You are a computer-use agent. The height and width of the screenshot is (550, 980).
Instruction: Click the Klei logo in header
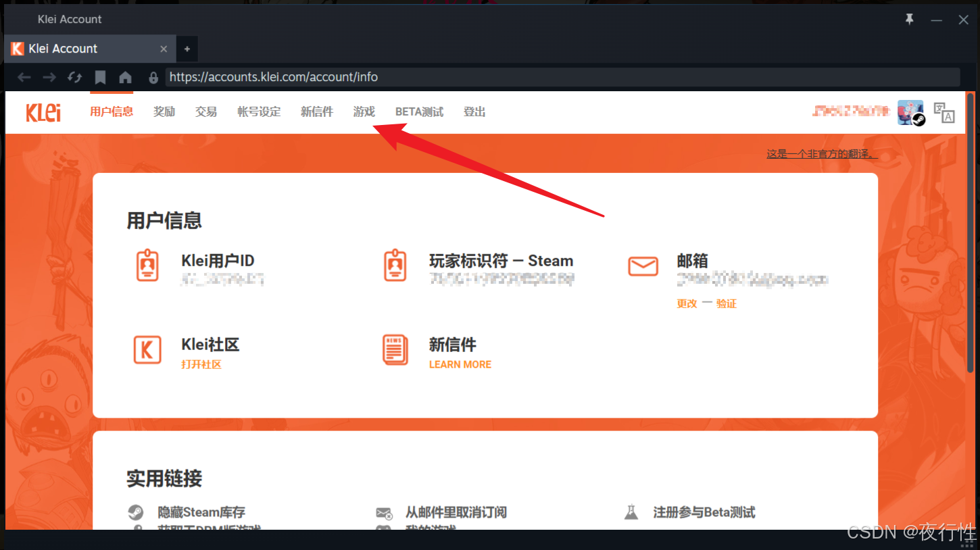point(43,112)
